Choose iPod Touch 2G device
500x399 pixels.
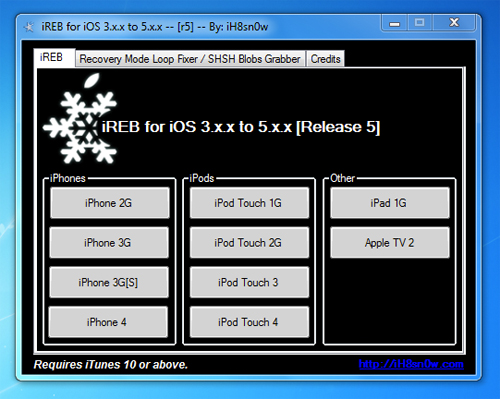(249, 243)
